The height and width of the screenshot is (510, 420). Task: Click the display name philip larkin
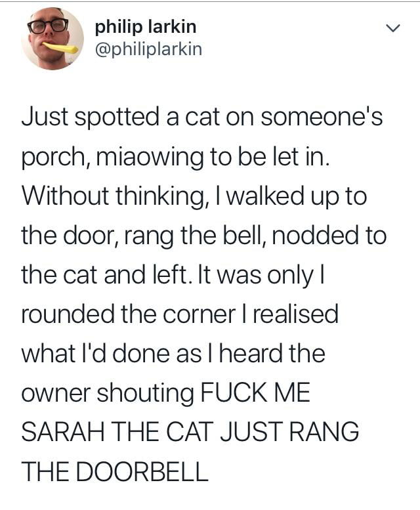click(146, 26)
